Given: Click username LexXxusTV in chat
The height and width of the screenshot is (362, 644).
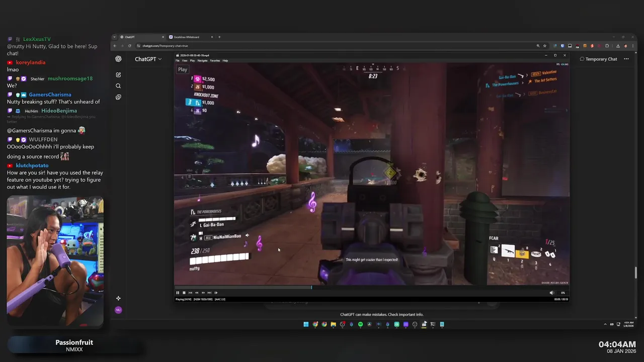Looking at the screenshot, I should point(37,39).
